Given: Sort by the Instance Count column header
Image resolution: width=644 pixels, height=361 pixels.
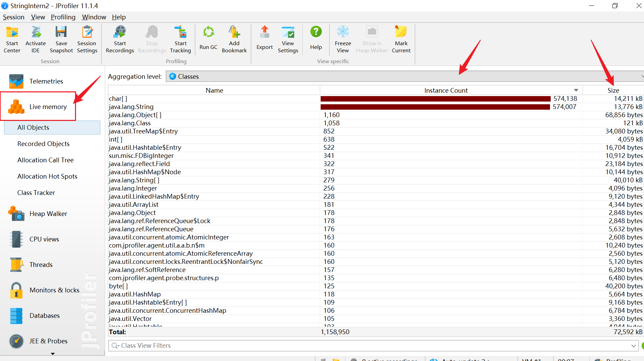Looking at the screenshot, I should click(x=446, y=90).
